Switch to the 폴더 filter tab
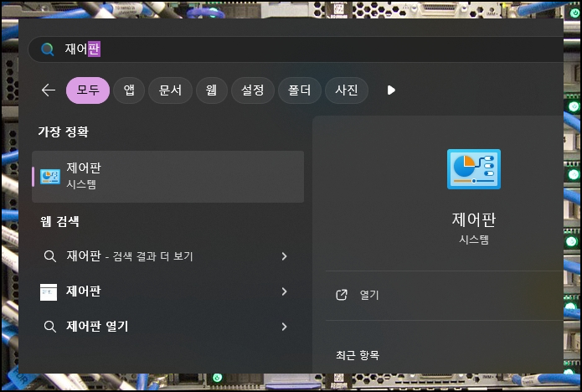Viewport: 582px width, 392px height. click(300, 90)
